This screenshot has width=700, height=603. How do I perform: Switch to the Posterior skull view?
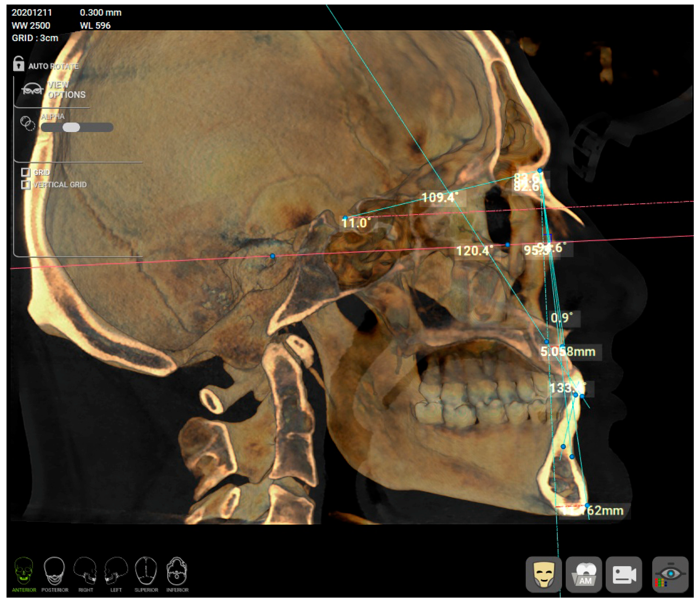54,572
